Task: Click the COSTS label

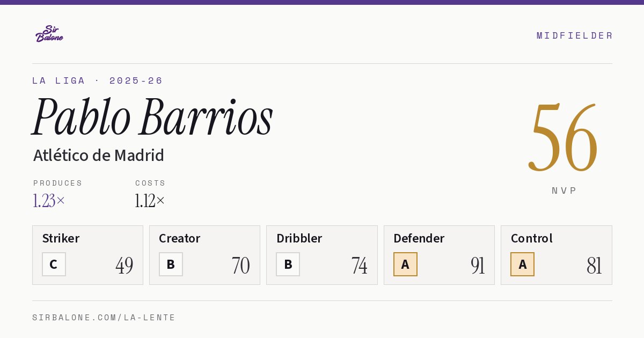Action: pyautogui.click(x=150, y=183)
